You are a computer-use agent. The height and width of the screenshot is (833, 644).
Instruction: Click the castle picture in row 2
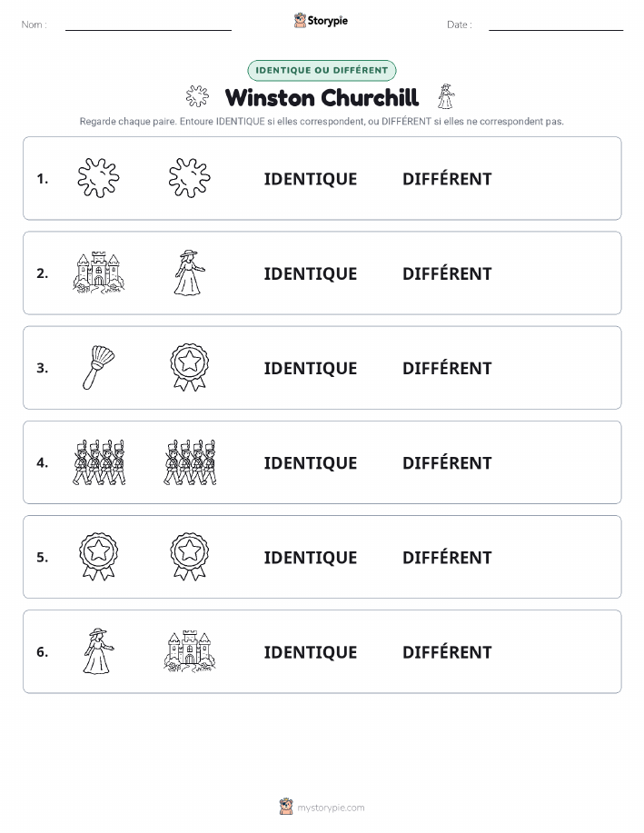pos(99,273)
